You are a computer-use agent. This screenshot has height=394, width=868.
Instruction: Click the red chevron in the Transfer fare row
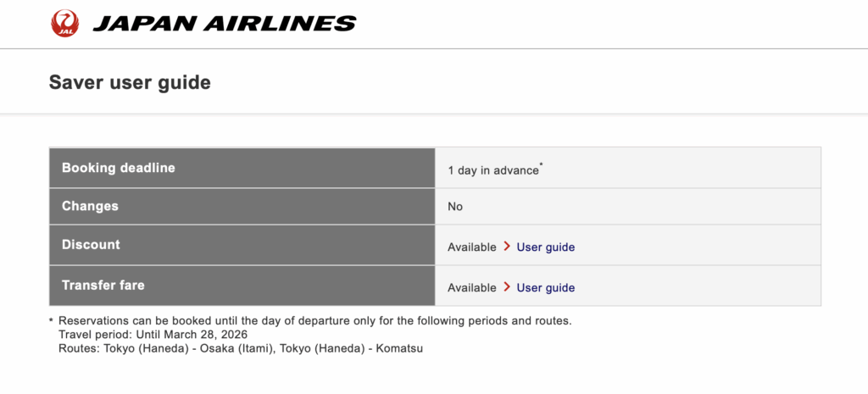click(507, 287)
